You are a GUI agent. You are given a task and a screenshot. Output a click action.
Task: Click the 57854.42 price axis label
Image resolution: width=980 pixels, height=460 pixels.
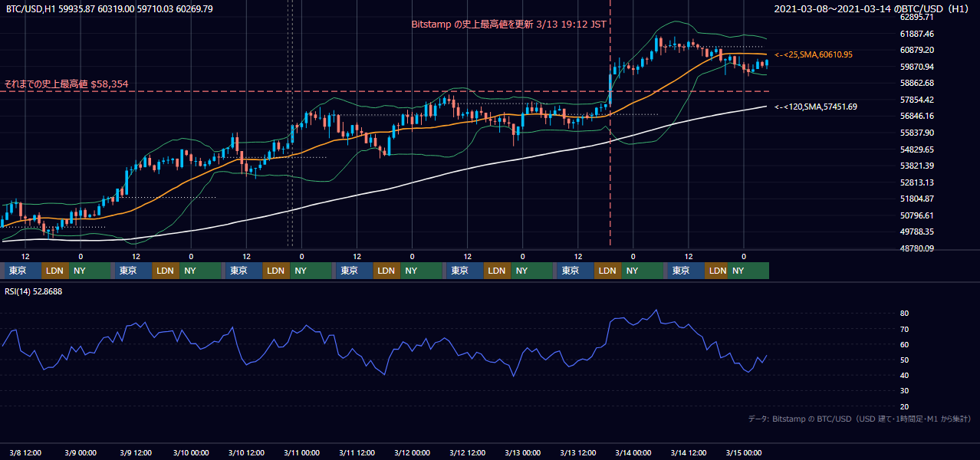(x=916, y=100)
